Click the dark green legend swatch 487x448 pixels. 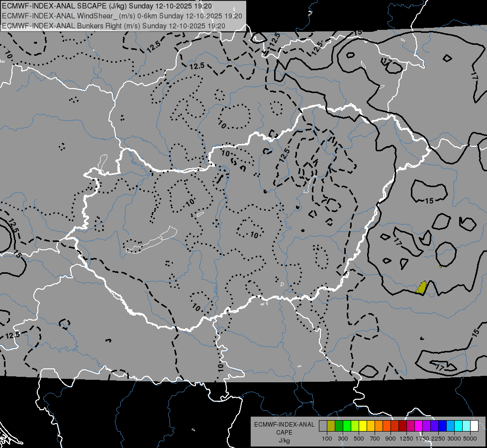tap(339, 426)
